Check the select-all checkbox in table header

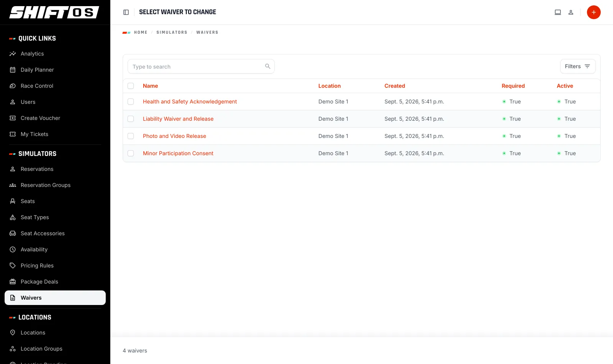(x=131, y=86)
